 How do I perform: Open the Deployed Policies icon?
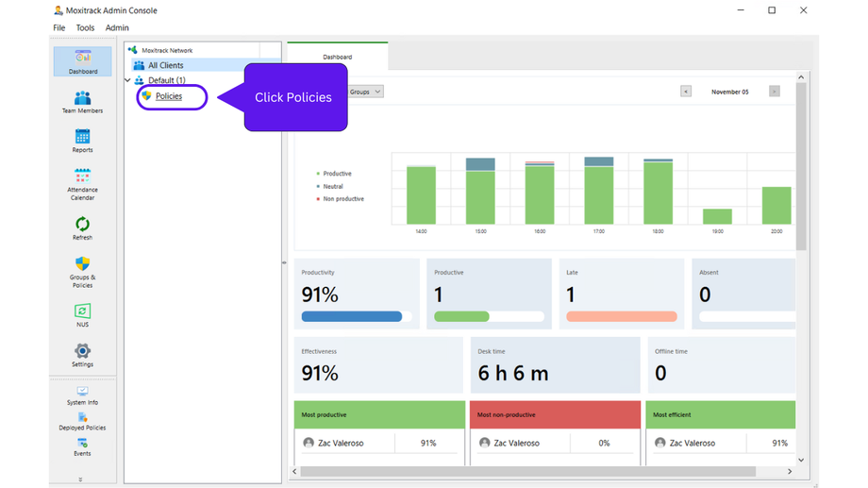coord(82,420)
